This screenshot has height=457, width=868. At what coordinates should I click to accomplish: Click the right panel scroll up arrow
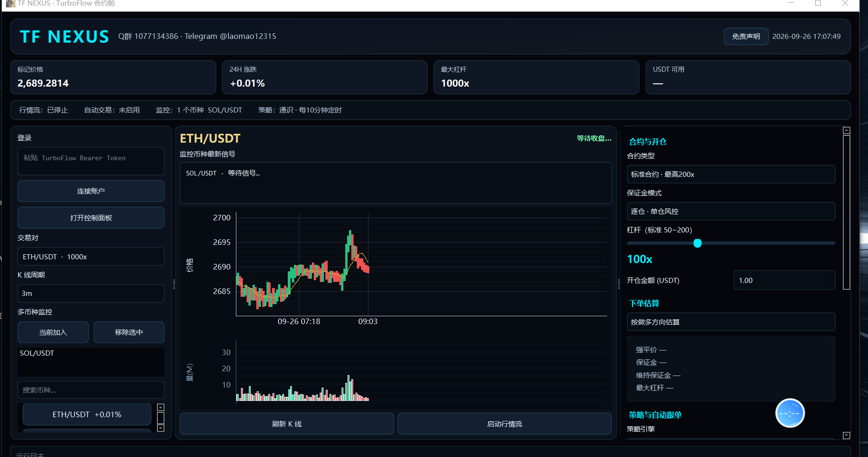846,131
